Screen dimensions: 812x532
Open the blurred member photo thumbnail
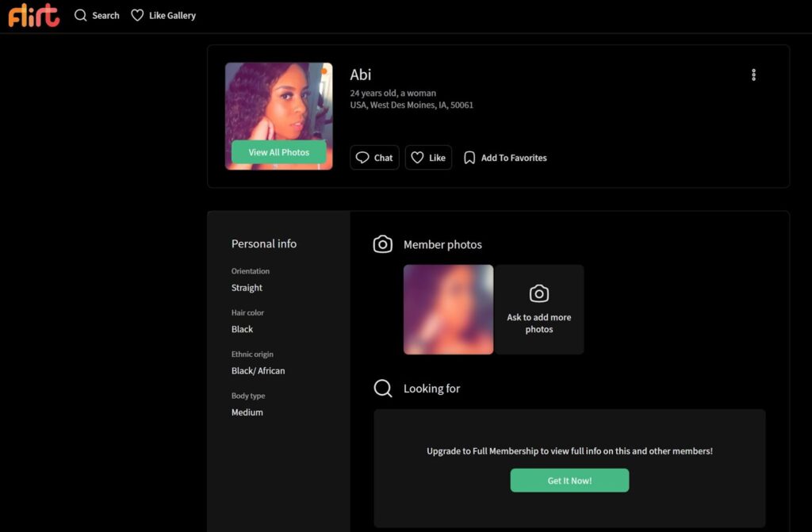point(449,308)
